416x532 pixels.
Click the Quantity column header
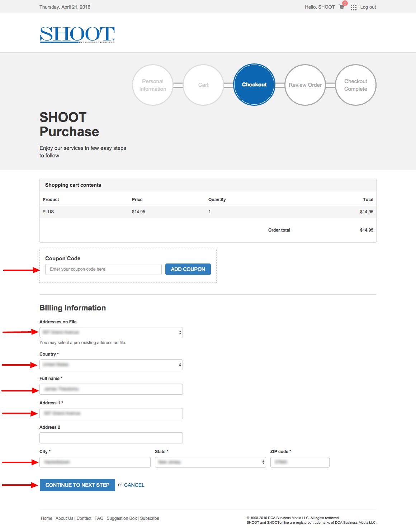click(217, 200)
